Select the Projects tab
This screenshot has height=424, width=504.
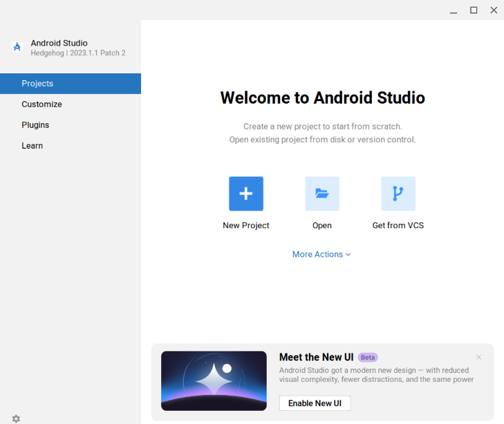click(71, 84)
